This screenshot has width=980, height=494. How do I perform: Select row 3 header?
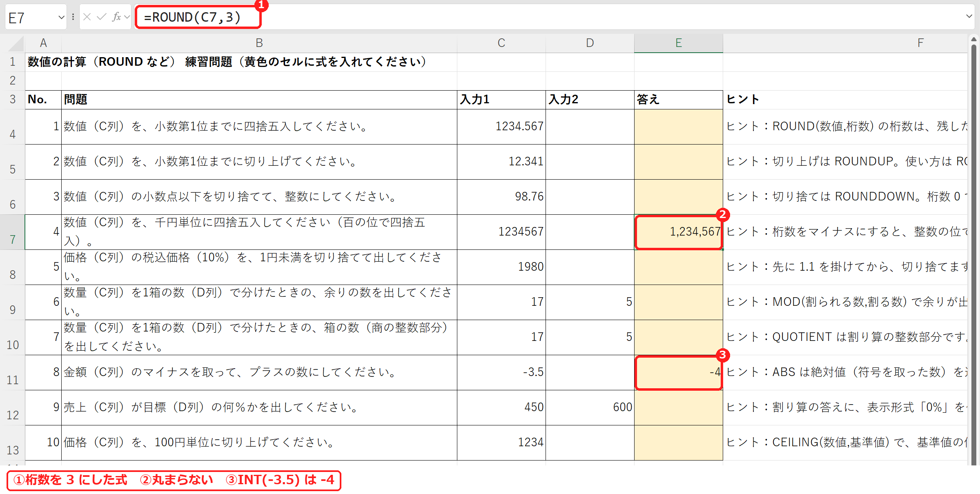click(x=13, y=100)
